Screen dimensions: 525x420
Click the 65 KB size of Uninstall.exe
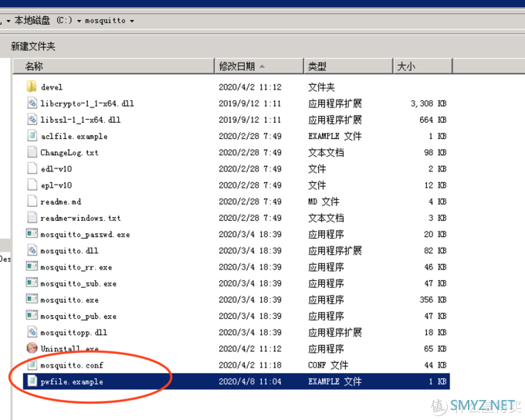pyautogui.click(x=435, y=349)
